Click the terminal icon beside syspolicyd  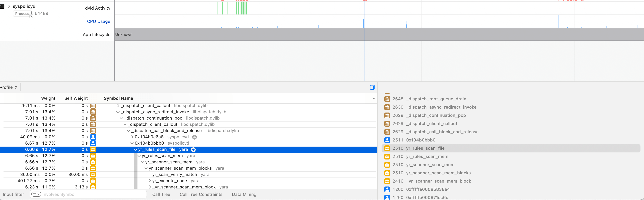click(x=2, y=6)
